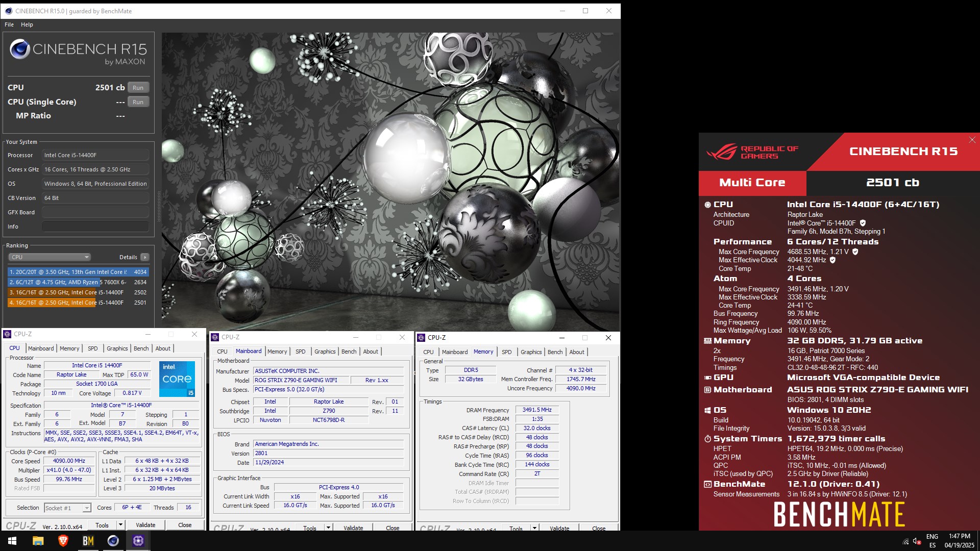Open File menu in Cinebench
Image resolution: width=980 pixels, height=551 pixels.
click(9, 24)
